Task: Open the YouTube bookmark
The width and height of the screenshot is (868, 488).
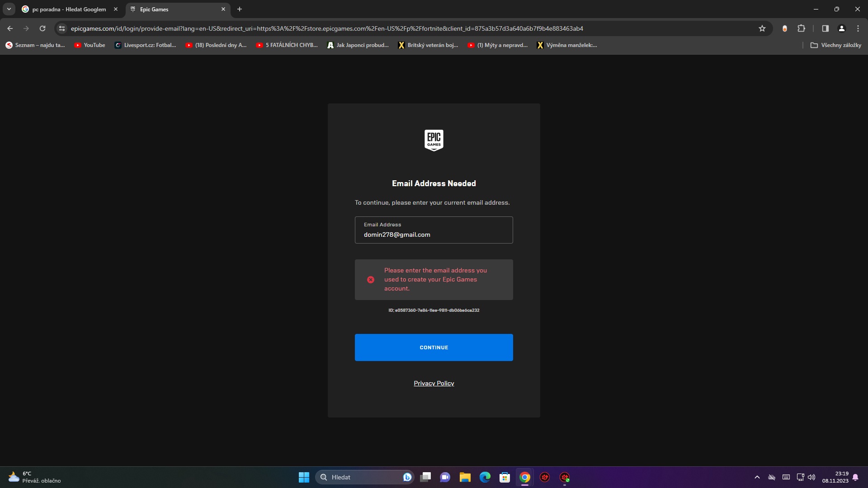Action: (x=90, y=45)
